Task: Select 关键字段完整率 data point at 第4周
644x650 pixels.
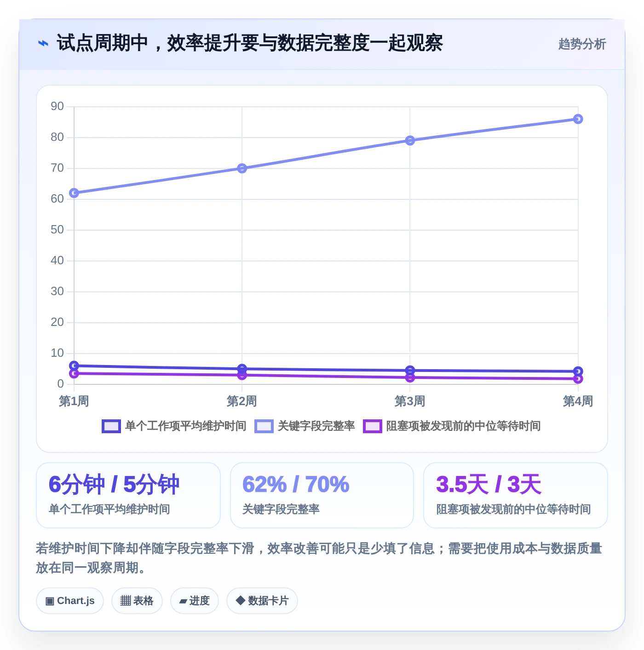Action: [x=578, y=119]
